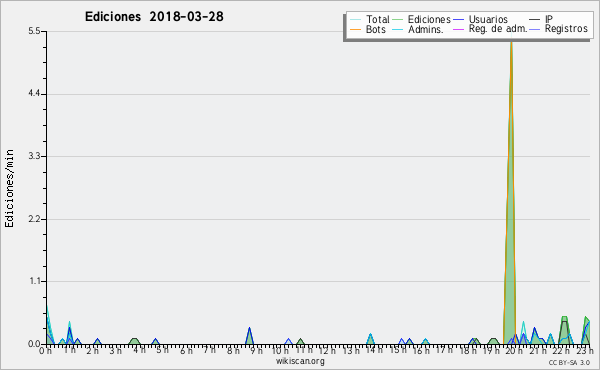Click the '0 h' x-axis label
This screenshot has width=600, height=370.
(x=45, y=351)
